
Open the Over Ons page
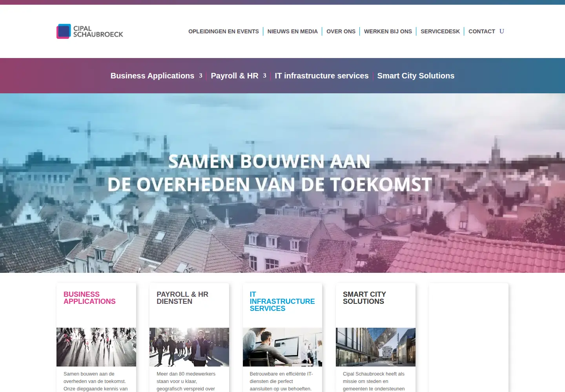(341, 31)
